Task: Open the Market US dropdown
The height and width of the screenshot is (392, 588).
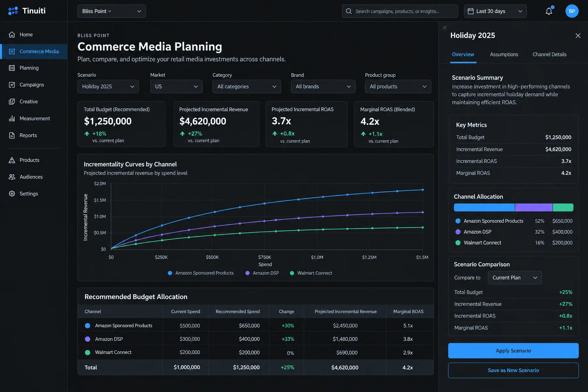Action: click(176, 87)
